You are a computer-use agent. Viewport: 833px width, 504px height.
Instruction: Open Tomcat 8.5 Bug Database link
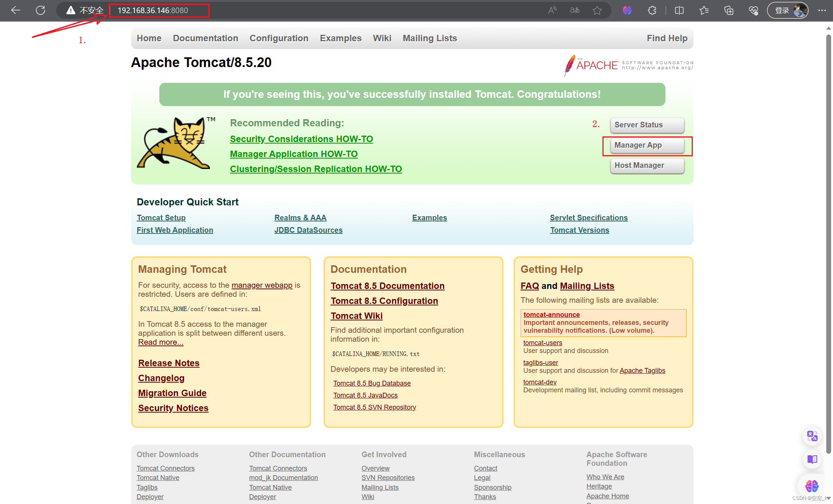point(372,383)
